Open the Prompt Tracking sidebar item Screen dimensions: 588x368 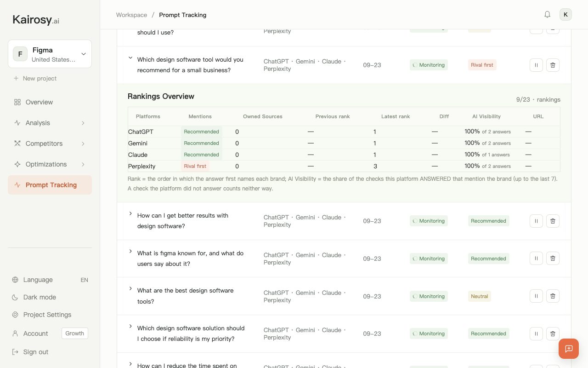point(50,185)
